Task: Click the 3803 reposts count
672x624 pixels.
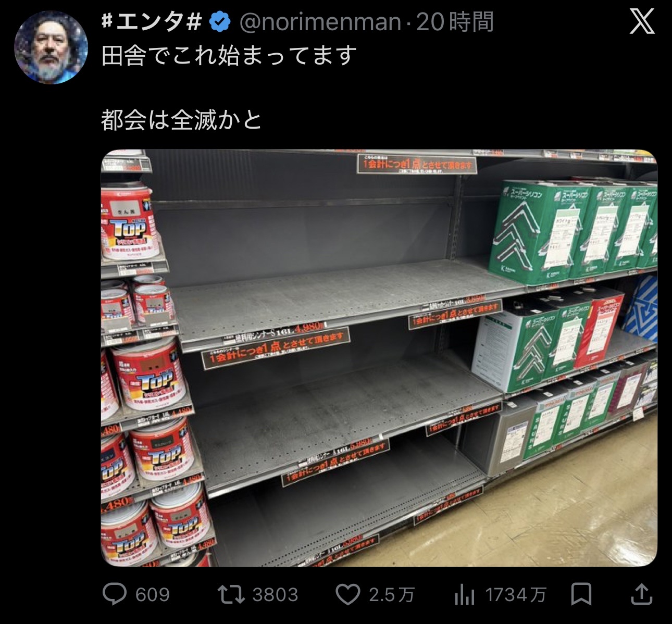Action: click(x=275, y=594)
